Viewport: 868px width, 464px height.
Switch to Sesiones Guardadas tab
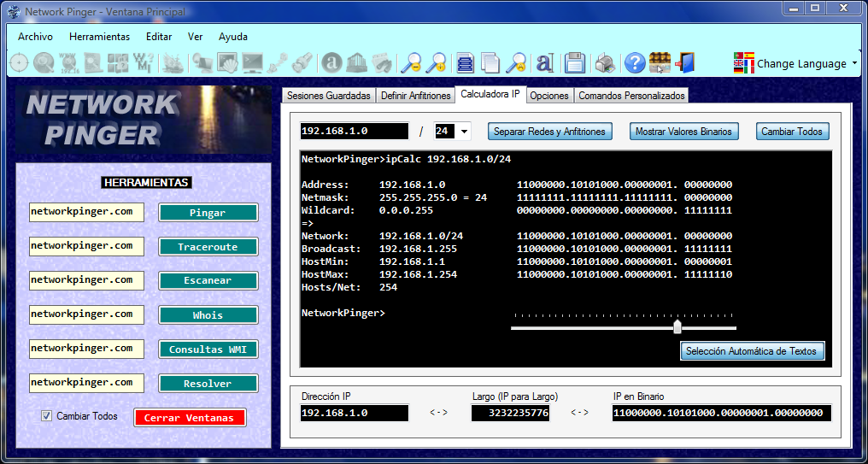tap(329, 96)
